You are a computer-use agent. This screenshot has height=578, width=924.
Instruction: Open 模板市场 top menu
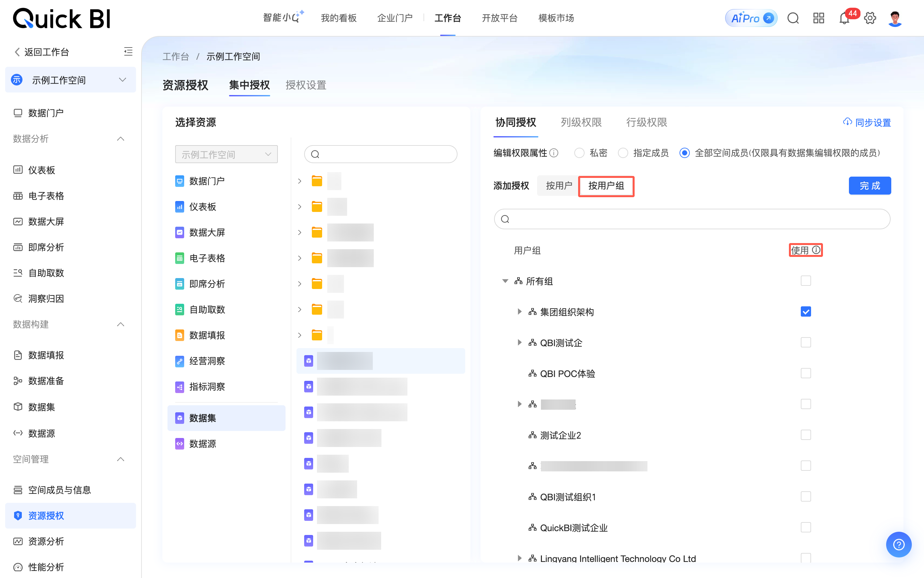point(556,18)
